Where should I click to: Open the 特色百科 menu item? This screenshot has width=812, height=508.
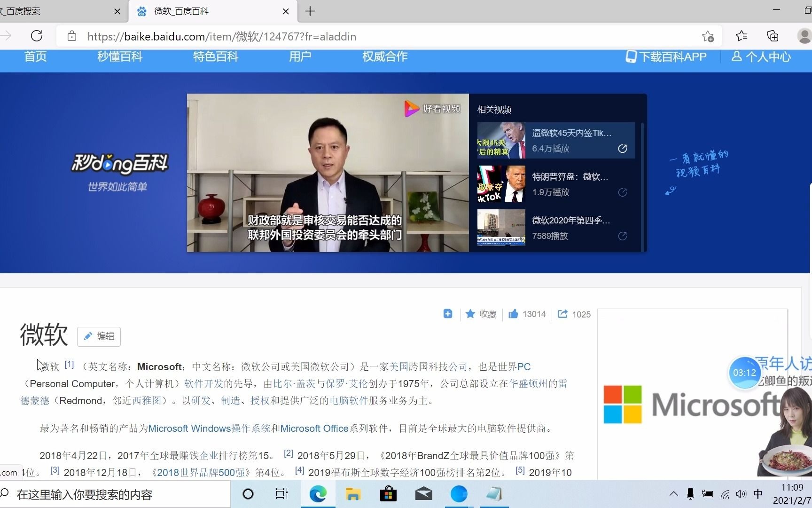click(x=216, y=57)
